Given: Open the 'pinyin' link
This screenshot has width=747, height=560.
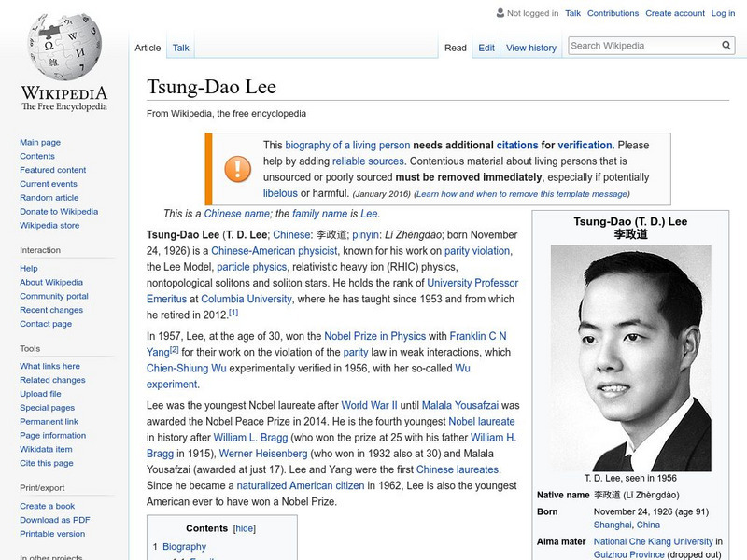Looking at the screenshot, I should (365, 234).
